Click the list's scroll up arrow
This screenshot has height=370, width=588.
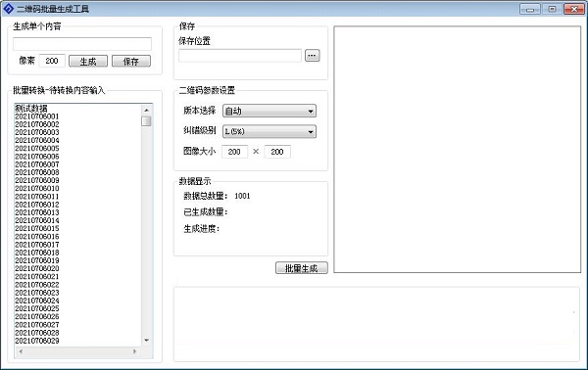147,110
